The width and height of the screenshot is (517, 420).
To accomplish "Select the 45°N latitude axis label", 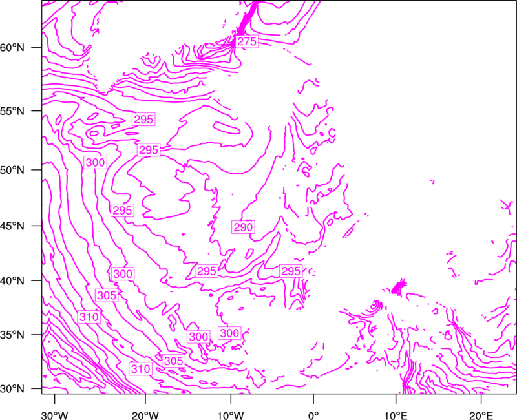I will pyautogui.click(x=12, y=226).
